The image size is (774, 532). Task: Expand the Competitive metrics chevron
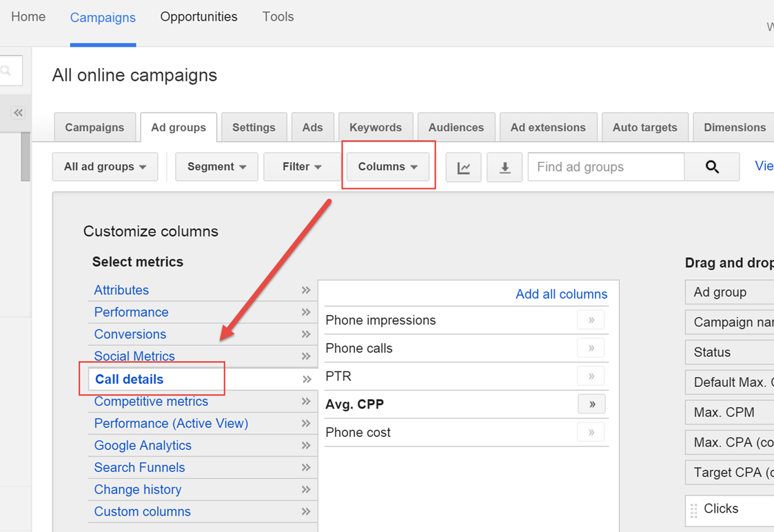(306, 401)
